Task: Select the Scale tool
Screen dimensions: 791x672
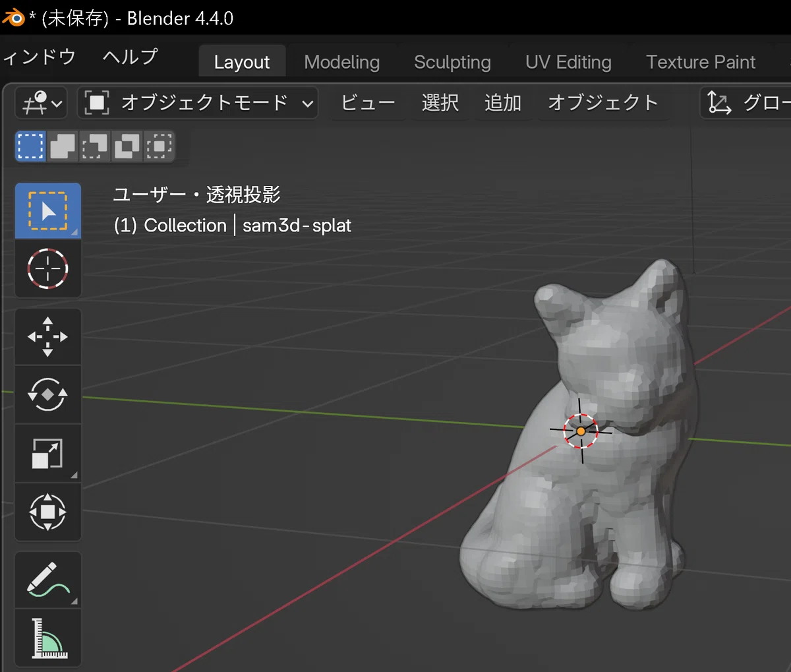Action: (48, 453)
